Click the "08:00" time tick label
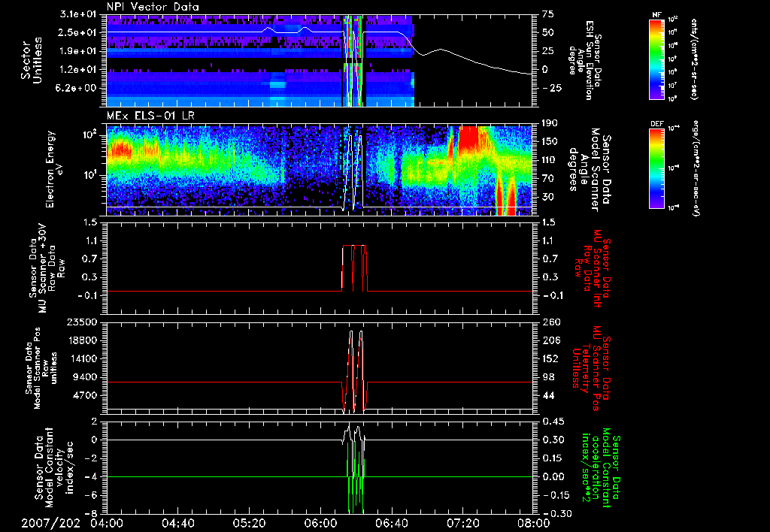This screenshot has width=770, height=532. click(534, 523)
